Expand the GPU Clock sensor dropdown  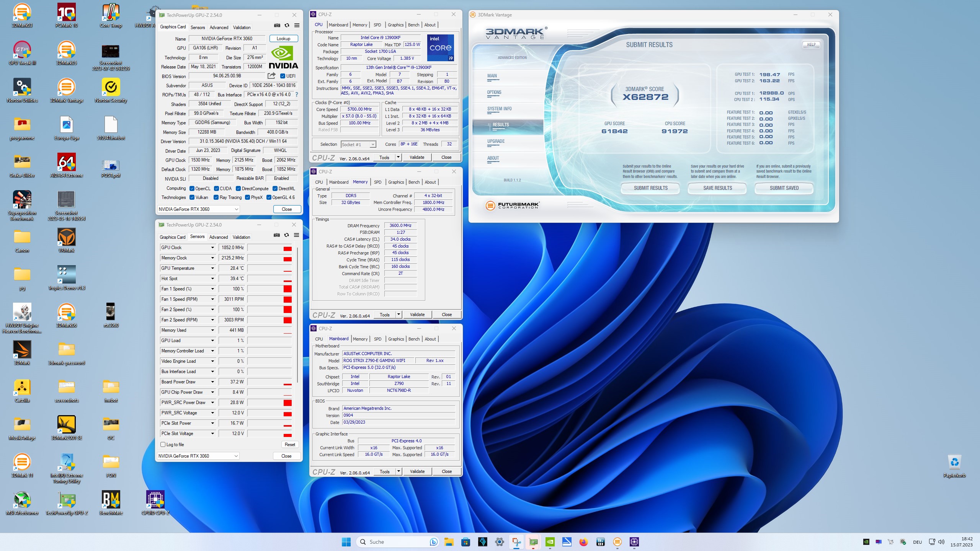pos(212,248)
